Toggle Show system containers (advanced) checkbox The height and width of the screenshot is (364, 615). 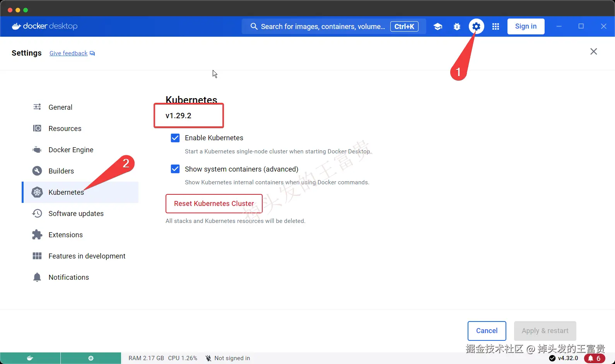[x=175, y=169]
